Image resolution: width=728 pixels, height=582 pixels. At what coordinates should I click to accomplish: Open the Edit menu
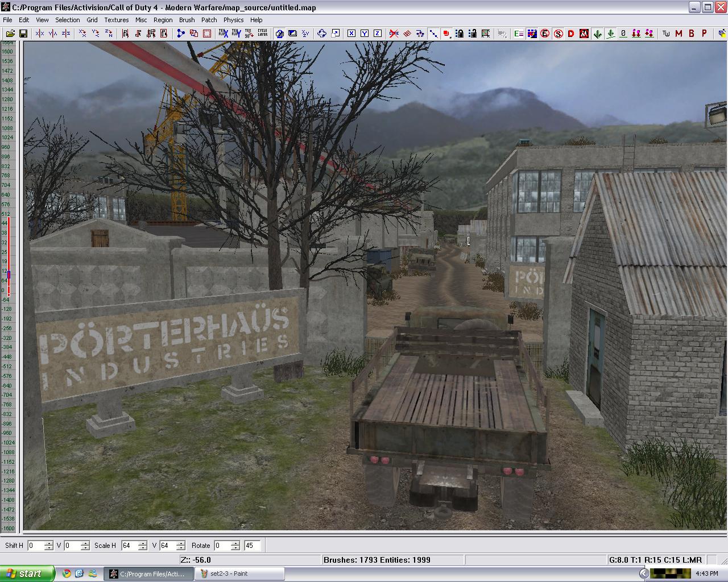pyautogui.click(x=24, y=20)
